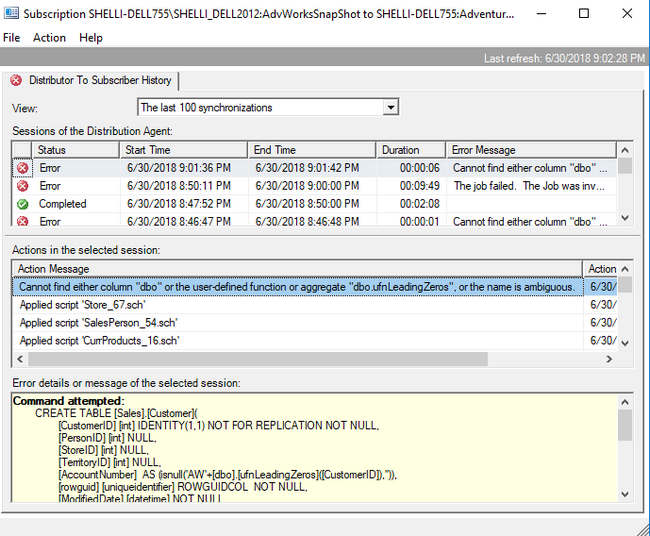Click error icon on the history tab
The height and width of the screenshot is (536, 650).
point(16,80)
